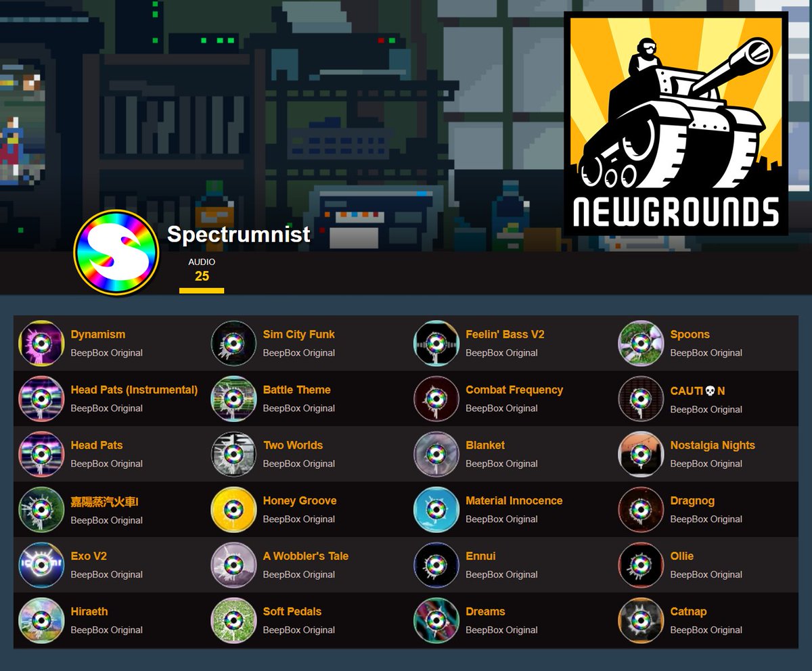Click the A Wobbler's Tale disc icon
Image resolution: width=812 pixels, height=671 pixels.
click(233, 565)
